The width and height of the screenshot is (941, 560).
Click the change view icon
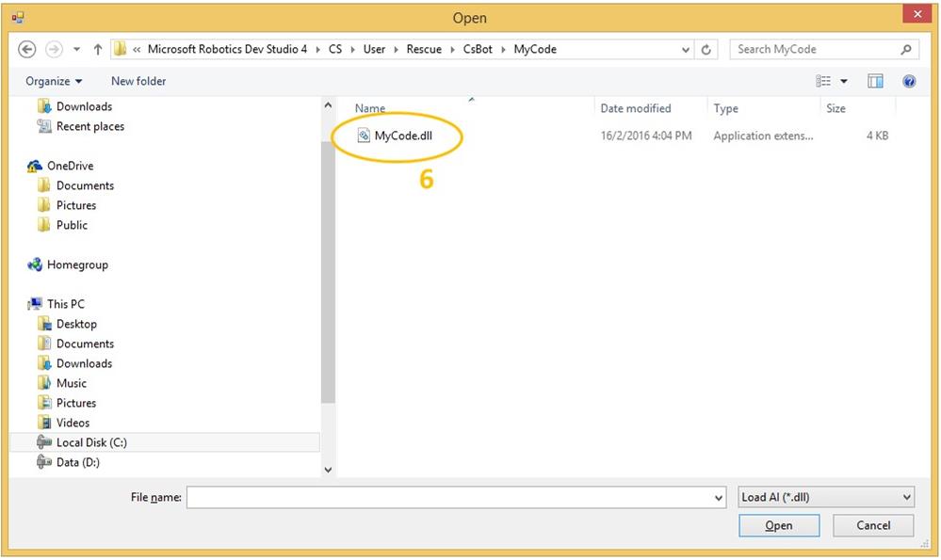coord(824,82)
